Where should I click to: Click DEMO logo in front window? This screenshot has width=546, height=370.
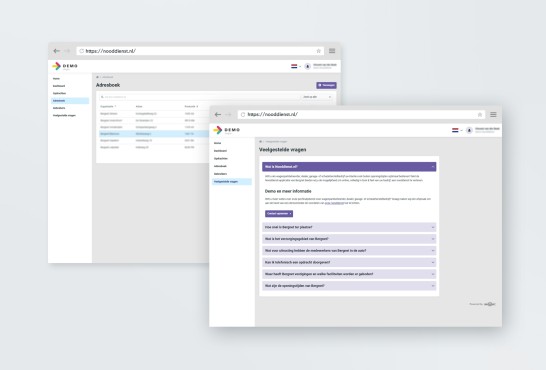coord(227,130)
